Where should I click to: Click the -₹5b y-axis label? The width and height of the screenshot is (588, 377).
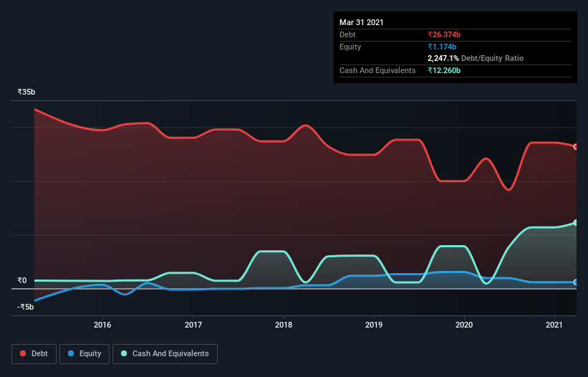pyautogui.click(x=25, y=307)
